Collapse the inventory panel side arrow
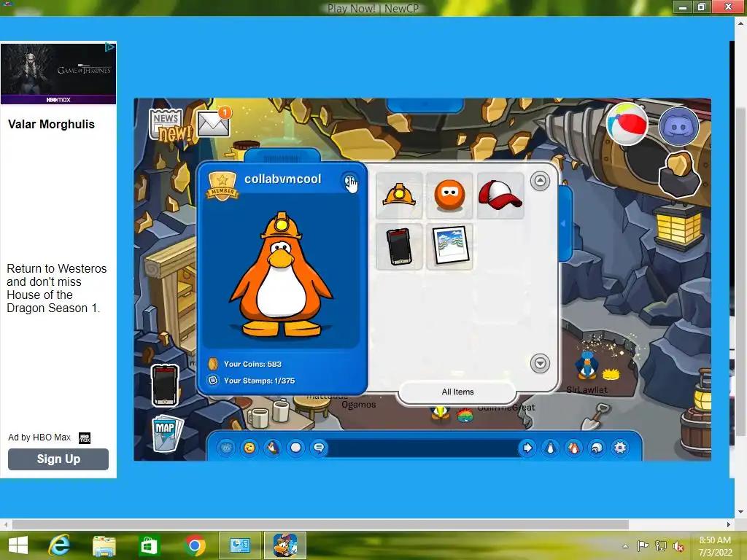747x560 pixels. (564, 223)
